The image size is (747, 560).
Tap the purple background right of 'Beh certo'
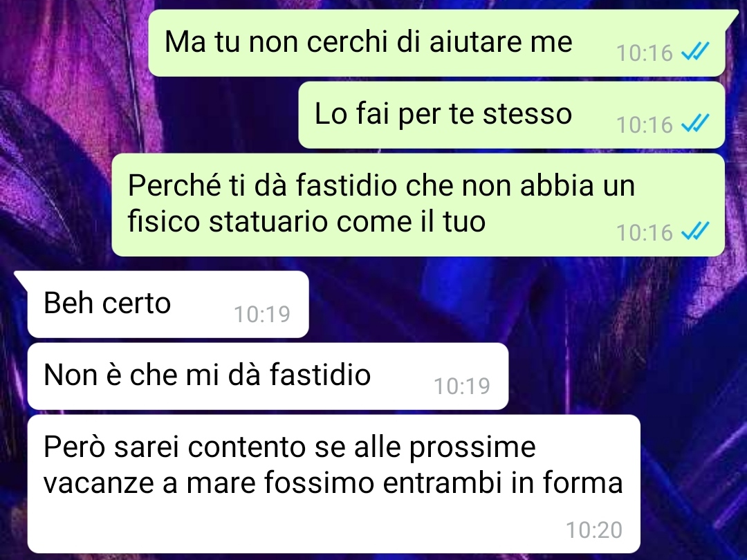click(x=524, y=304)
